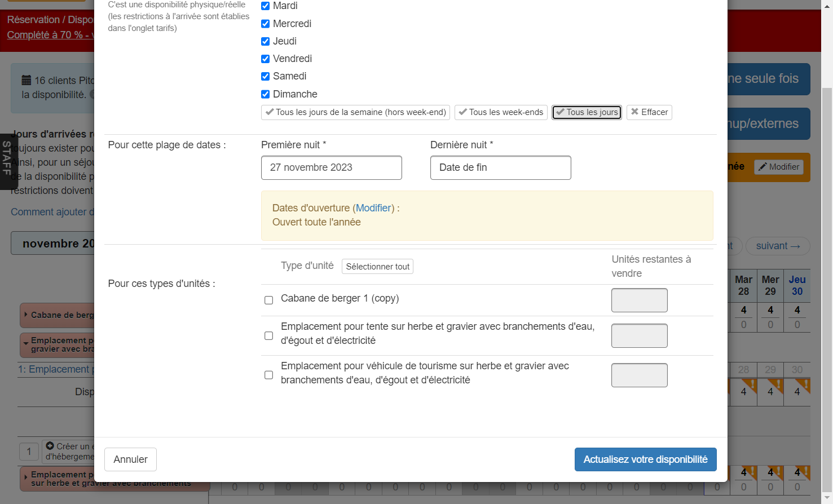Open the Première nuit date field
Viewport: 833px width, 504px height.
click(332, 167)
